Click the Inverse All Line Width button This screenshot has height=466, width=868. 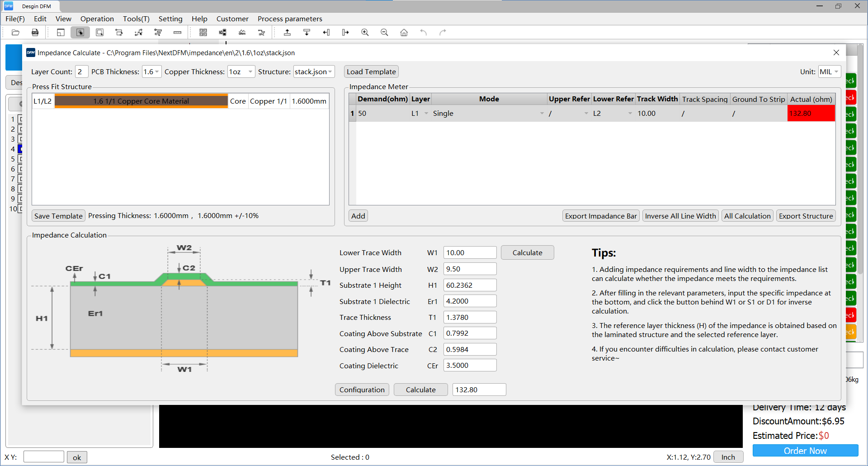680,216
